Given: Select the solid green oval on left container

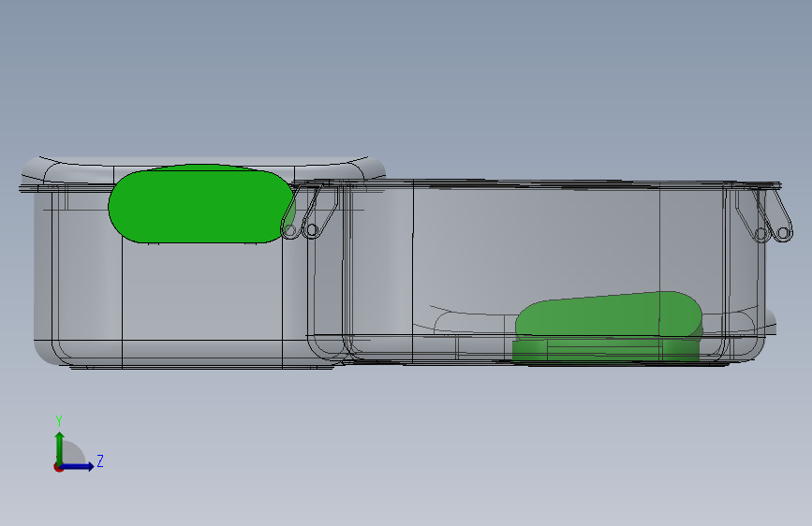Looking at the screenshot, I should pos(201,204).
